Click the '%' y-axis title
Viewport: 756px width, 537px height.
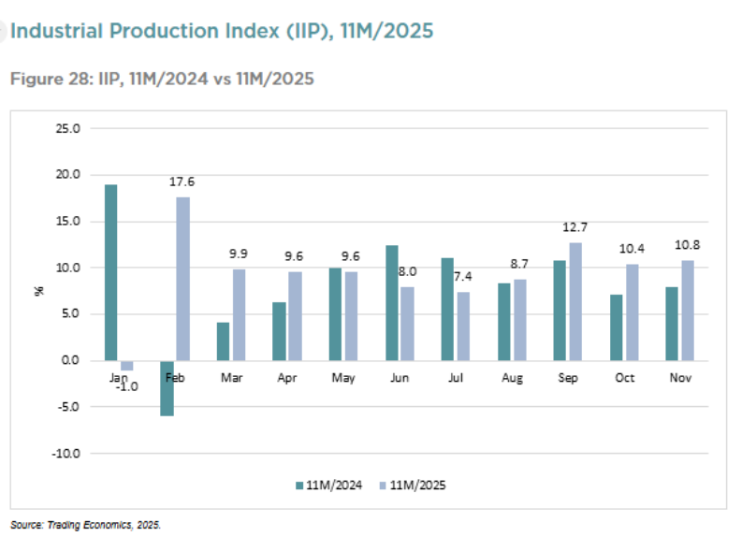point(39,291)
